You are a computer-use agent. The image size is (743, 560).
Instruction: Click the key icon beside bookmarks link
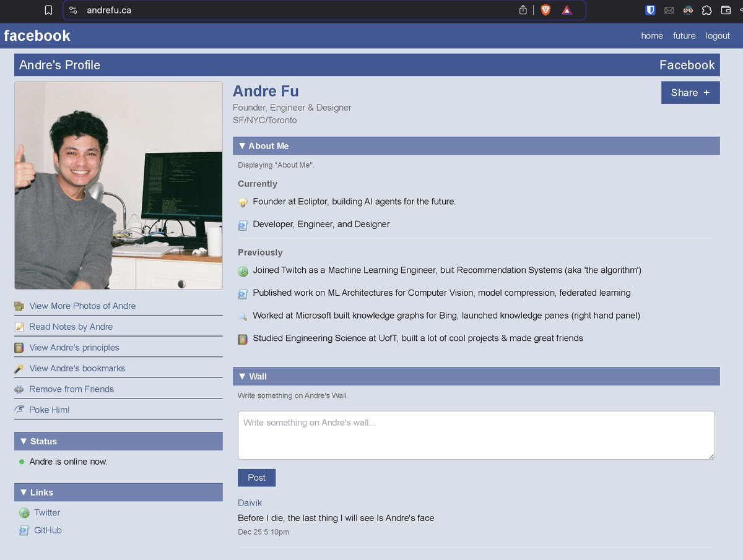(19, 369)
